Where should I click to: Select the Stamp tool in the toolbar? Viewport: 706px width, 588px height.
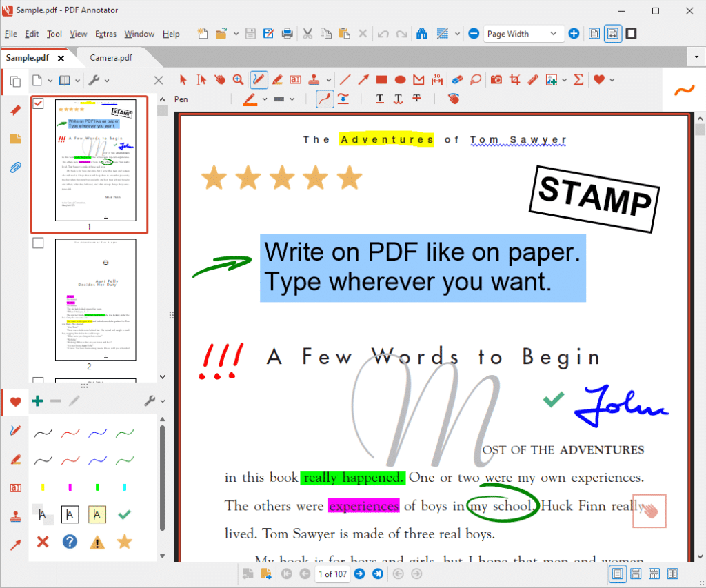click(x=314, y=80)
